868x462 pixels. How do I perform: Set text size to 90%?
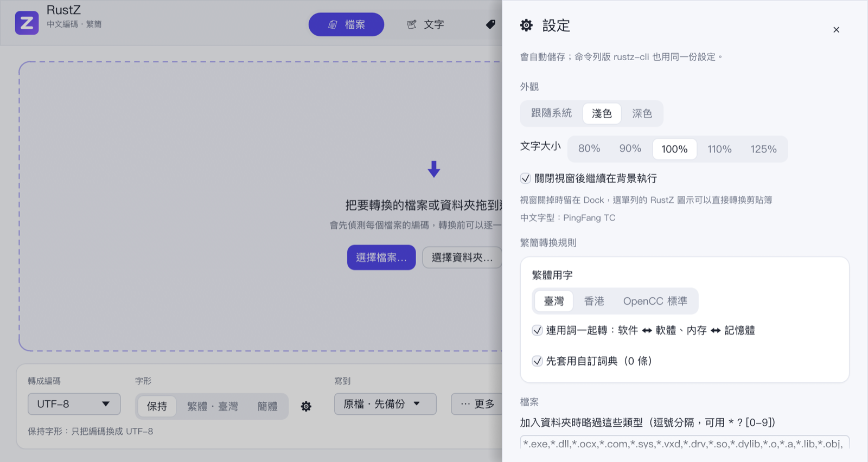630,149
